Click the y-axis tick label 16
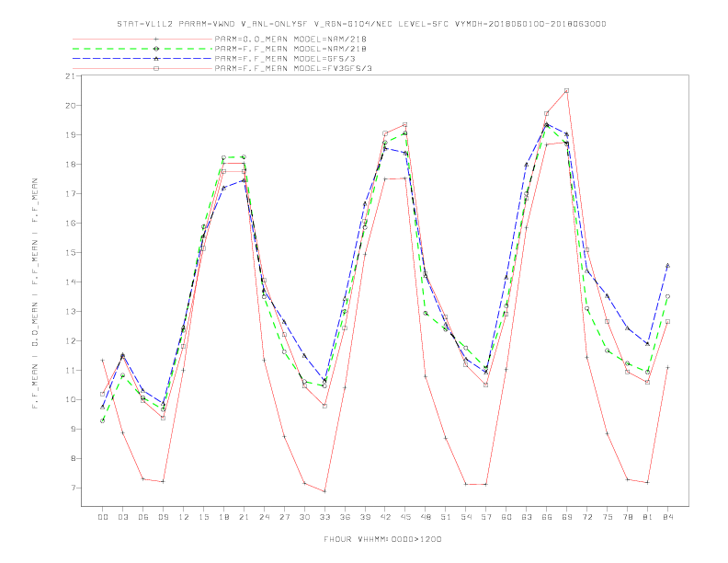This screenshot has width=728, height=563. pos(70,223)
